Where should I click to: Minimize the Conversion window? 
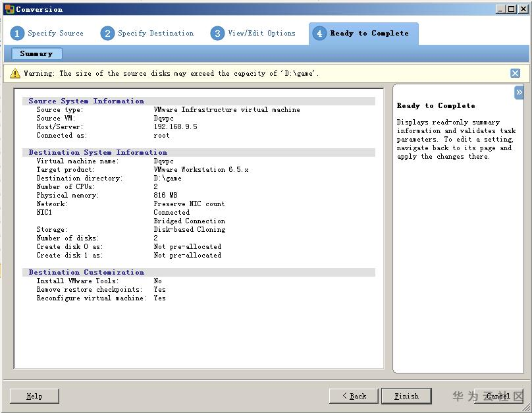500,9
